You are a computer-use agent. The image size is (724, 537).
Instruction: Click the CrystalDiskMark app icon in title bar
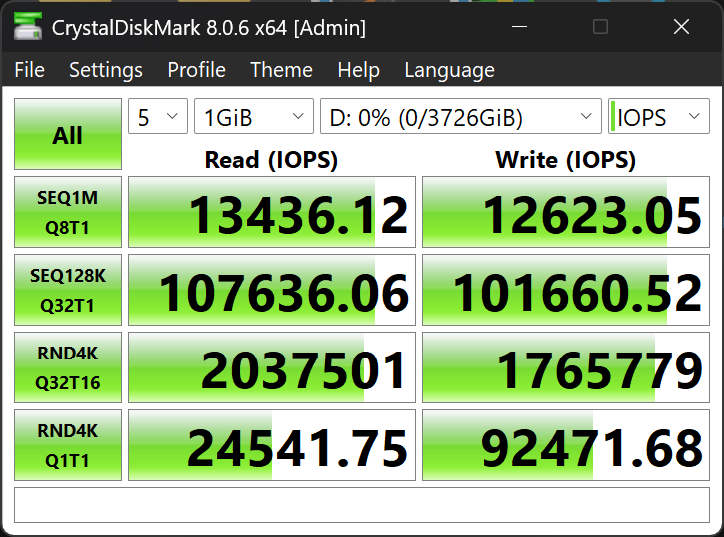28,27
